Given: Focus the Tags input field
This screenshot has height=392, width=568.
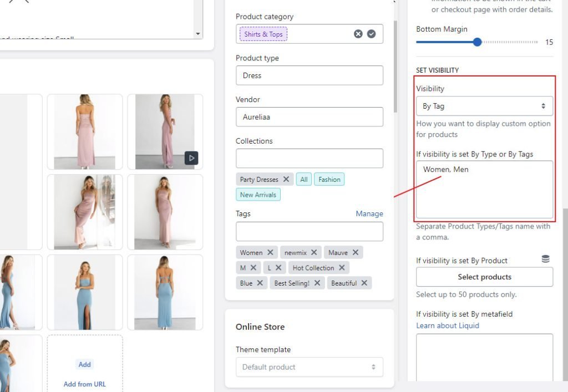Looking at the screenshot, I should pos(310,231).
